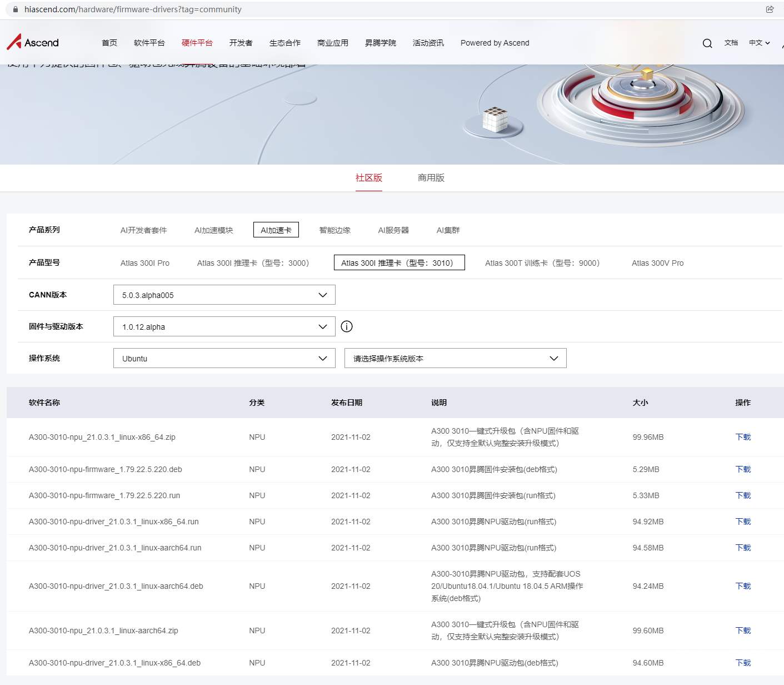The height and width of the screenshot is (685, 784).
Task: Click the 产品型号 filter label
Action: (x=44, y=262)
